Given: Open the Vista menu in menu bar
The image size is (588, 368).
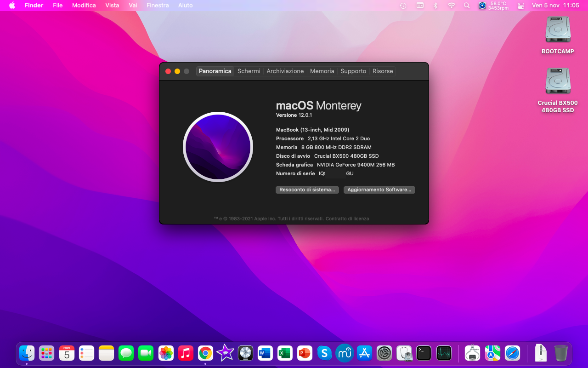Looking at the screenshot, I should pyautogui.click(x=112, y=6).
